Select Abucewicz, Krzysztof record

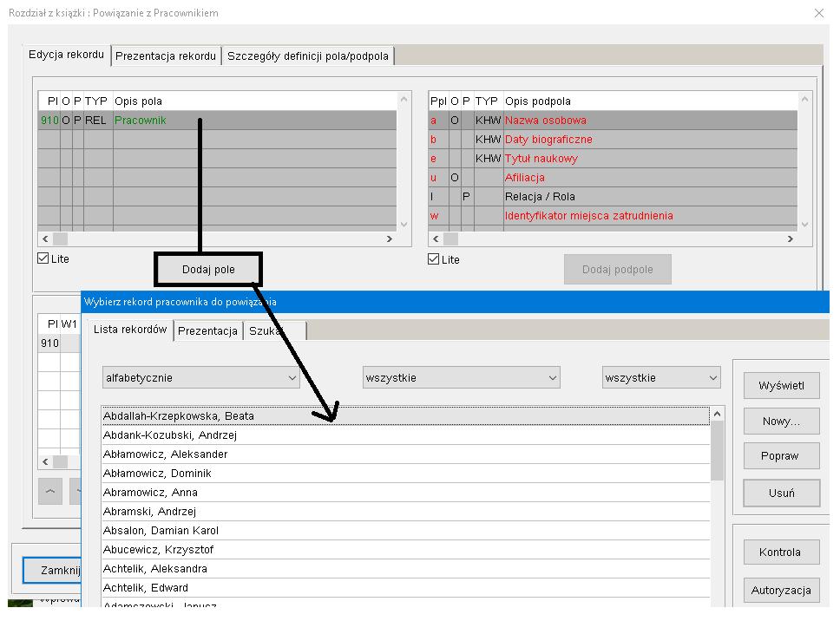click(405, 550)
